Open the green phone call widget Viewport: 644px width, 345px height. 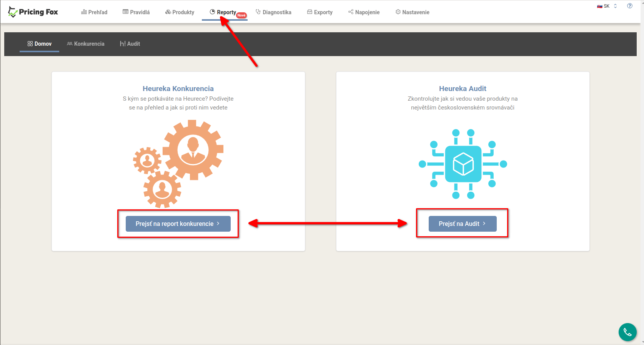point(627,332)
